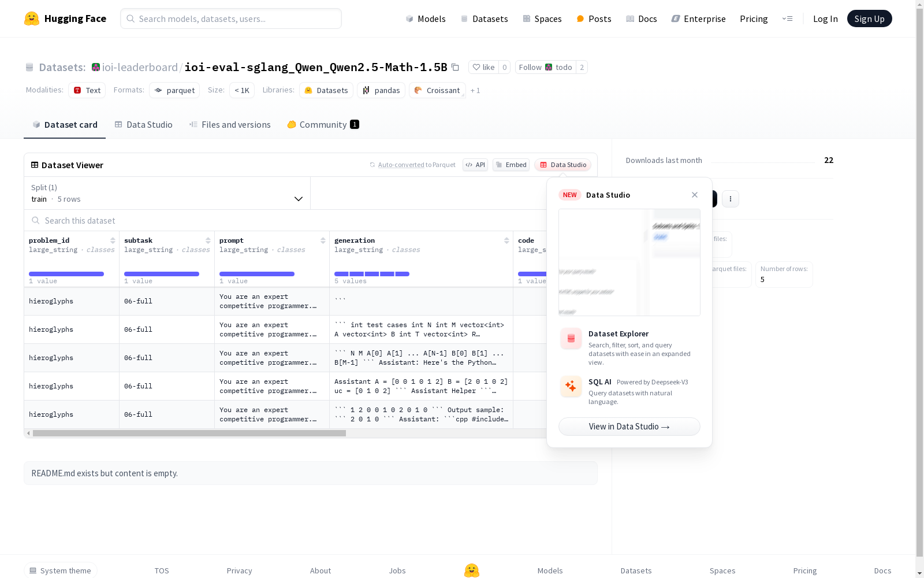Open the System theme selector

(61, 570)
